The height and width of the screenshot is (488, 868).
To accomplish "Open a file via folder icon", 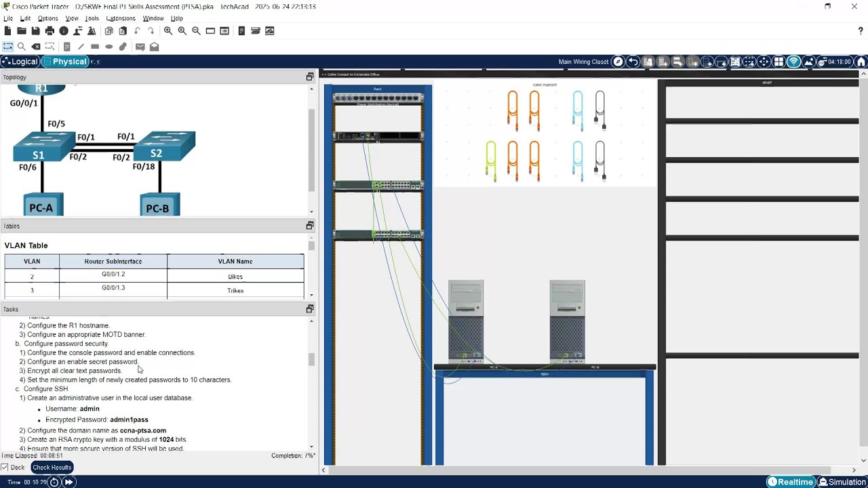I will pyautogui.click(x=21, y=30).
